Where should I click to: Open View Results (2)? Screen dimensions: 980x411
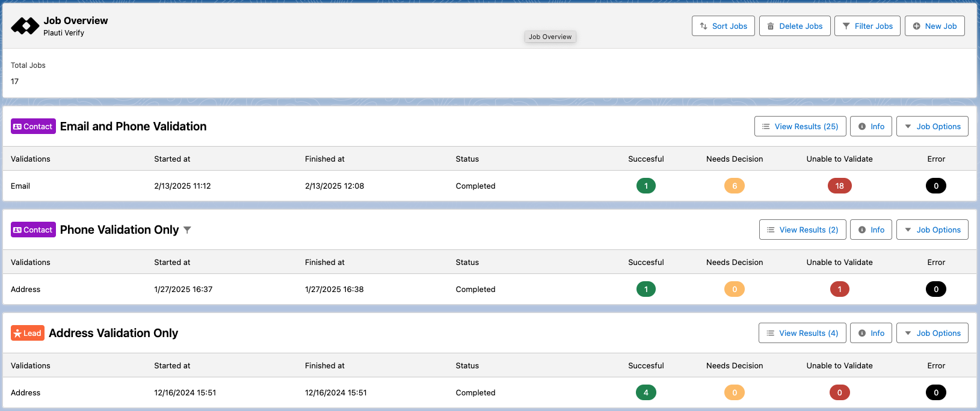tap(803, 230)
